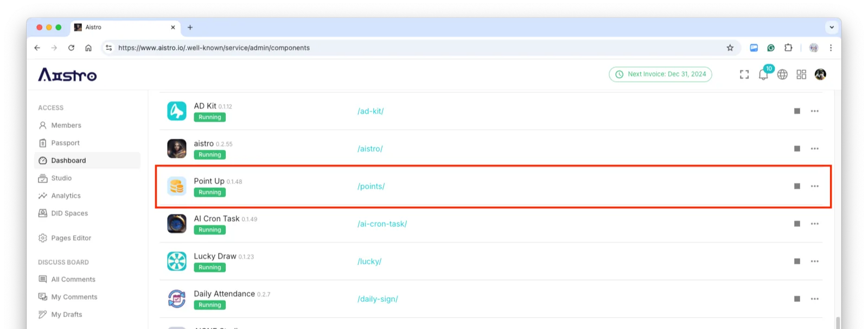Open My Drafts in sidebar
The width and height of the screenshot is (868, 329).
[x=87, y=314]
